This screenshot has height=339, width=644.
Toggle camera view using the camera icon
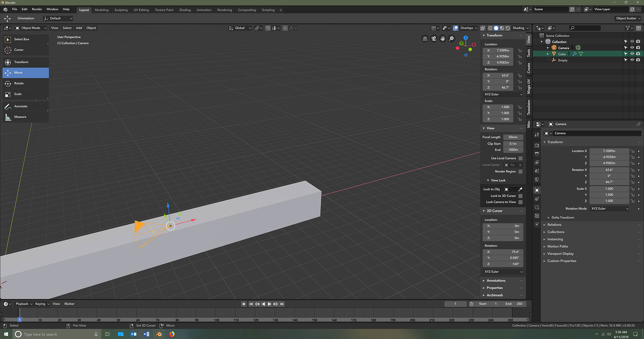pos(434,38)
